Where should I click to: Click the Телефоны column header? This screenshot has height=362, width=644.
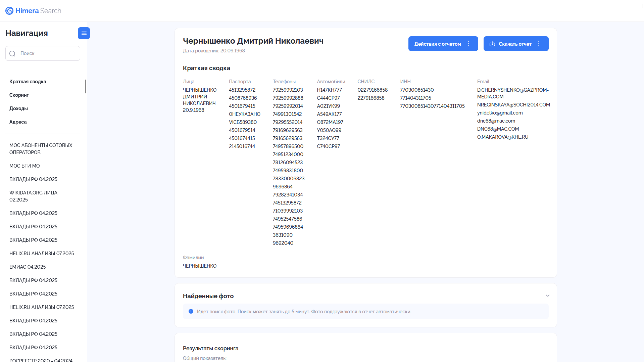point(284,82)
